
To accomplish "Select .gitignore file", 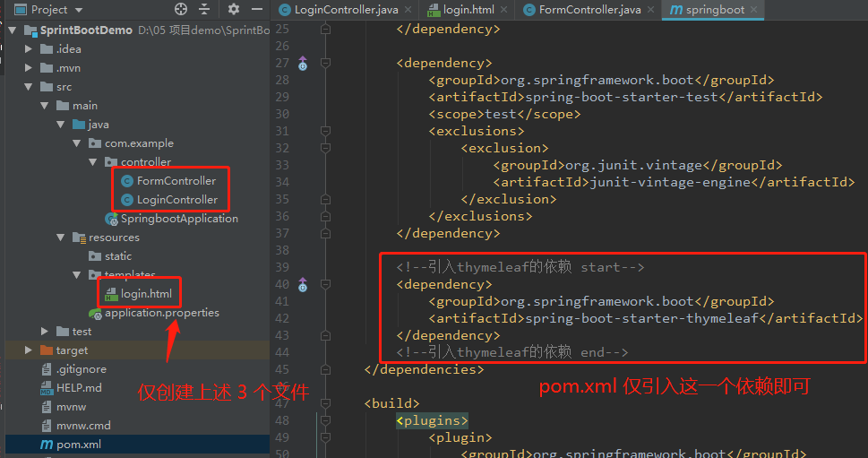I will [x=81, y=369].
